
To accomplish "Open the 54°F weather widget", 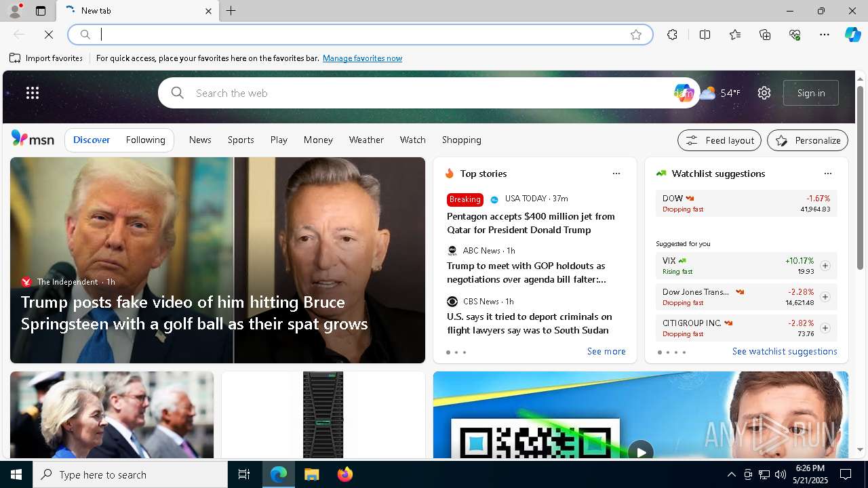I will tap(720, 93).
